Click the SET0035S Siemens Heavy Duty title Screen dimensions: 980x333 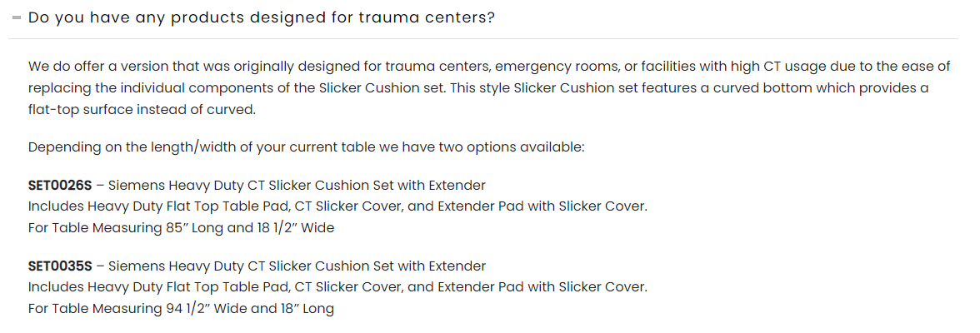click(297, 266)
